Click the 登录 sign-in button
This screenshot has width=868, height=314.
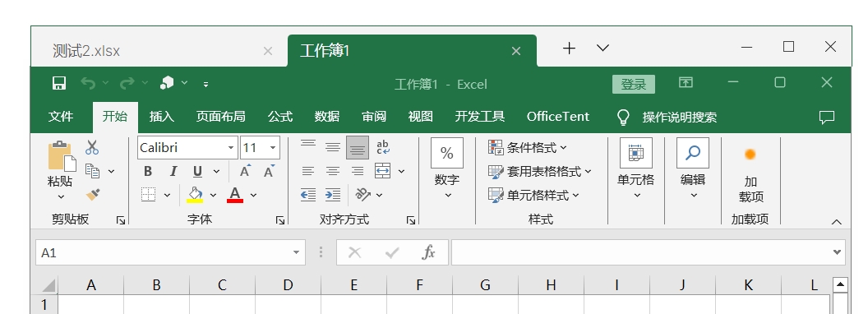[x=634, y=84]
